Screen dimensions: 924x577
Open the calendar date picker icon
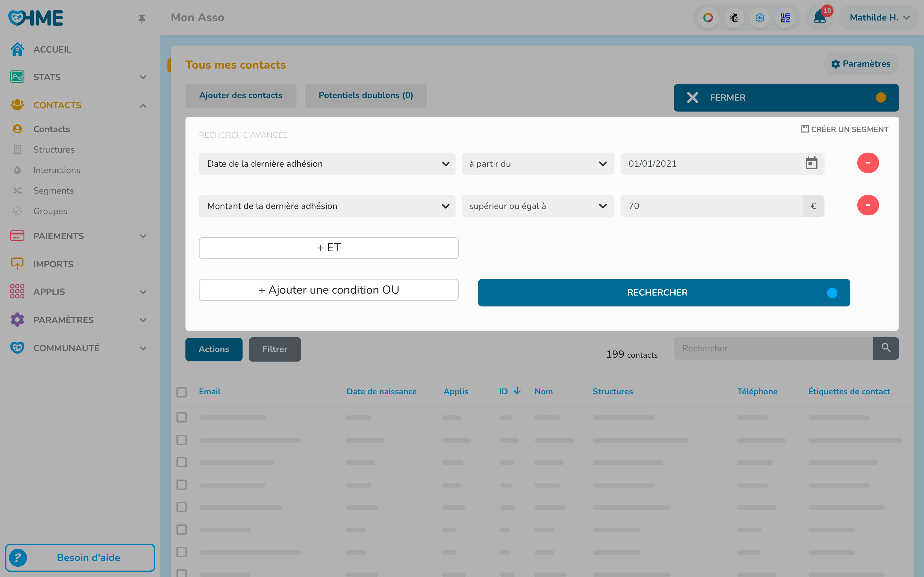(811, 163)
